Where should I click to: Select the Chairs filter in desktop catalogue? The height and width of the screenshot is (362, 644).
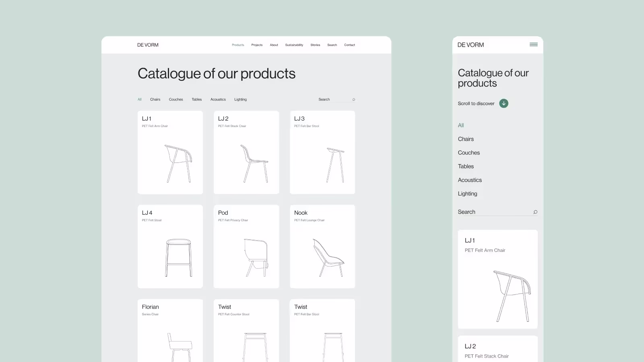point(155,99)
